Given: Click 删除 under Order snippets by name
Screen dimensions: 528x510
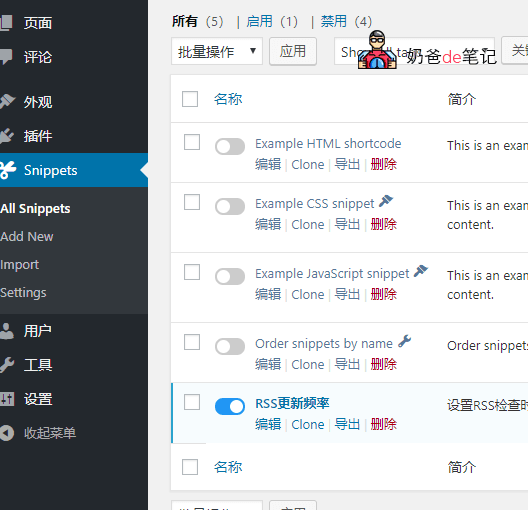Looking at the screenshot, I should coord(384,364).
